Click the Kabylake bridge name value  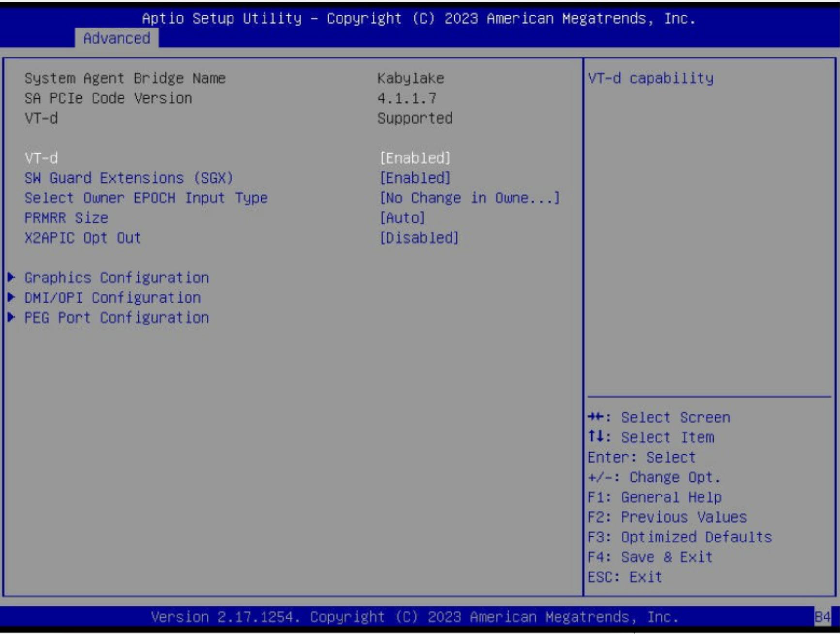pos(411,78)
